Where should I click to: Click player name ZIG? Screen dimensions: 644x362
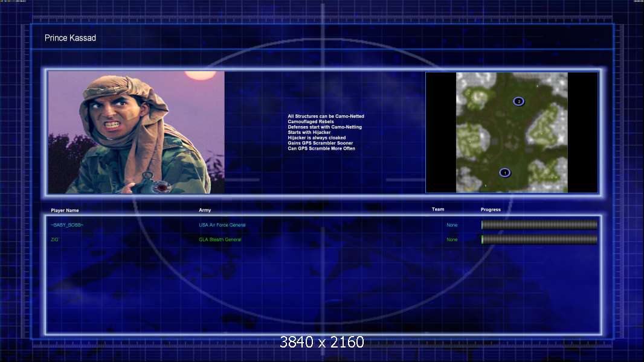54,240
